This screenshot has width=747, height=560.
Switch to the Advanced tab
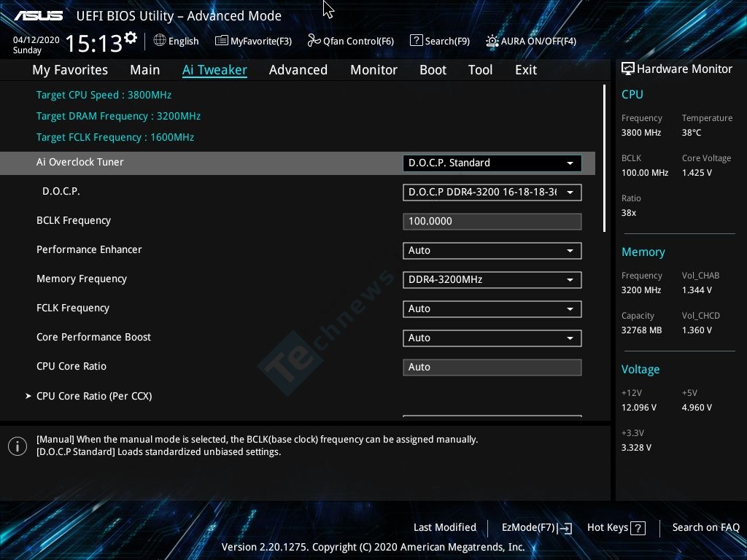(298, 70)
